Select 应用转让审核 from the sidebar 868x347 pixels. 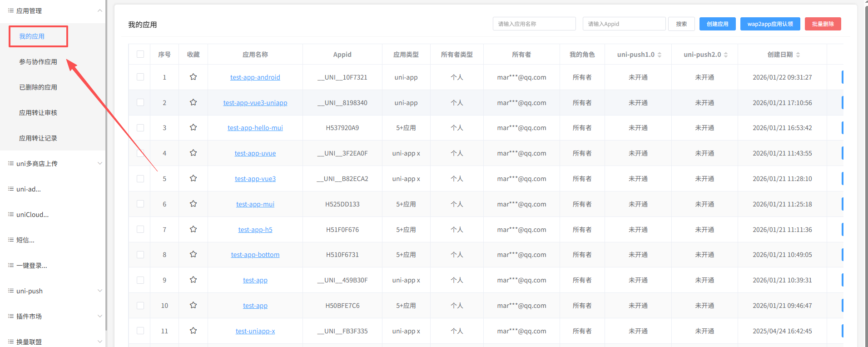pyautogui.click(x=38, y=113)
